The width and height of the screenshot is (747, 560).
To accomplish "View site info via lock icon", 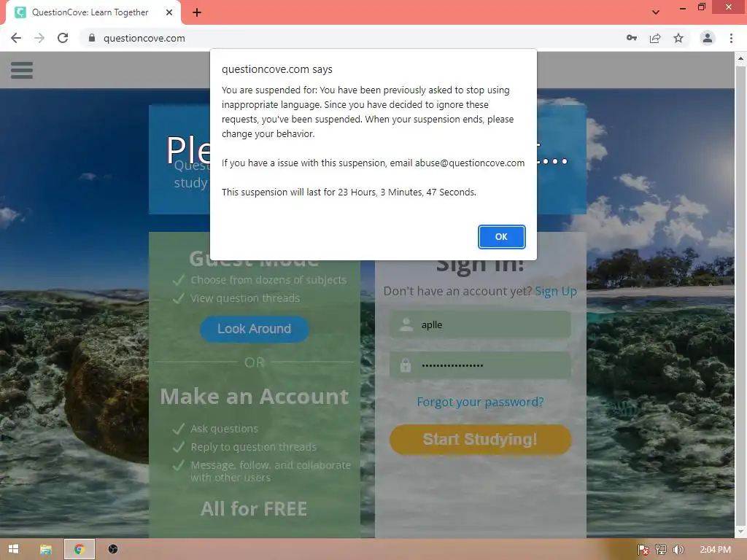I will [92, 38].
